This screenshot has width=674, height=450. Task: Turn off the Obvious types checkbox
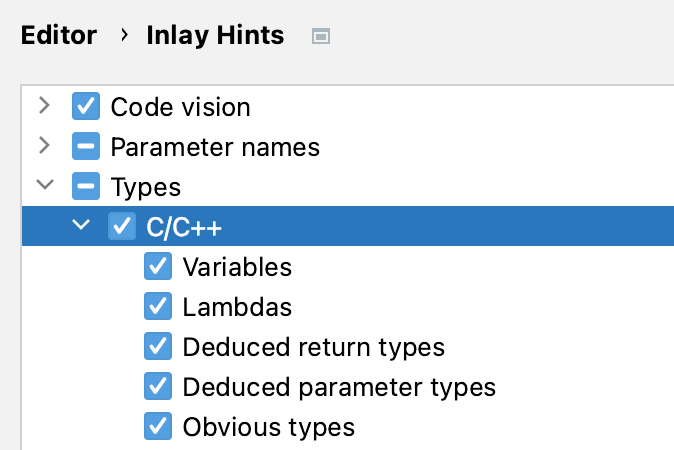pos(158,427)
